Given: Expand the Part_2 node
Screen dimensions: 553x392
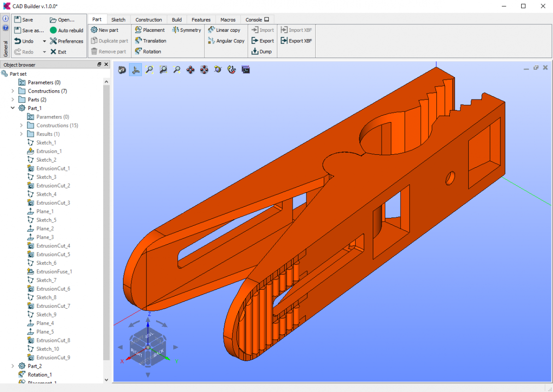Looking at the screenshot, I should [x=12, y=366].
